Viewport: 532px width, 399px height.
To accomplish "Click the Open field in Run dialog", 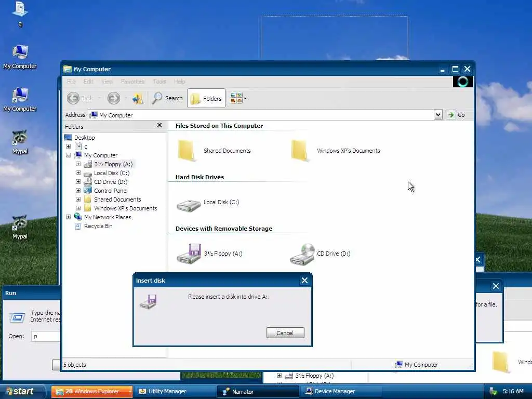I will [x=46, y=336].
